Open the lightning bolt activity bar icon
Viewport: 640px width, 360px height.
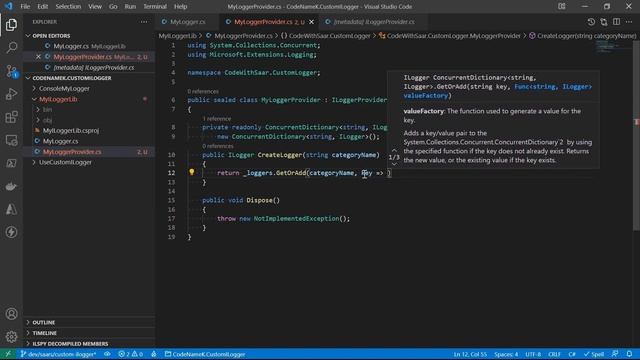click(11, 232)
